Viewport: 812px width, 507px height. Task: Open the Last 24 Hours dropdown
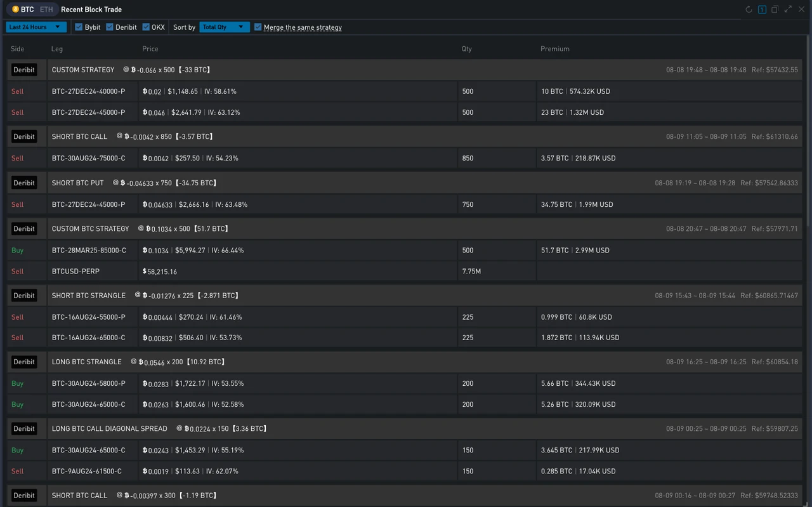point(35,27)
